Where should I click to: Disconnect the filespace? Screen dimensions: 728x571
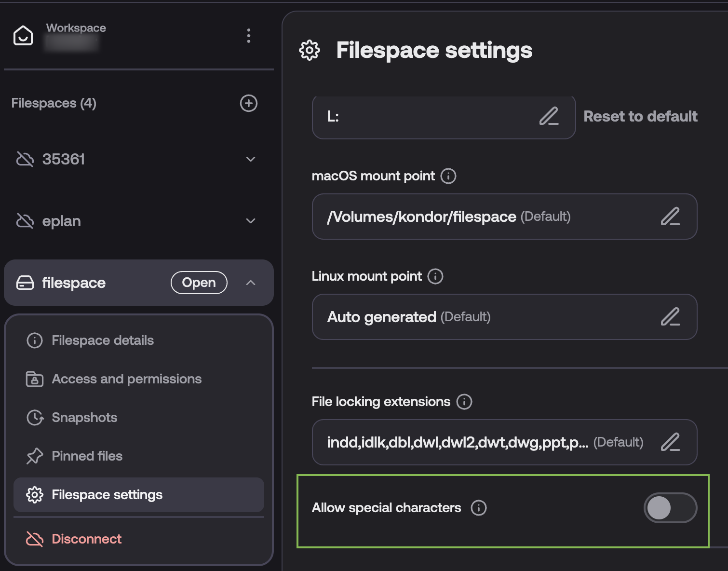coord(139,539)
